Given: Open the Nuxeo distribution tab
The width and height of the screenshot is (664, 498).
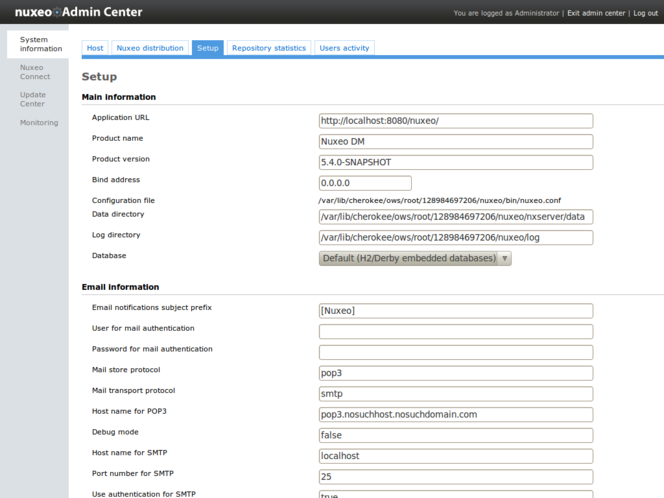Looking at the screenshot, I should (x=150, y=48).
